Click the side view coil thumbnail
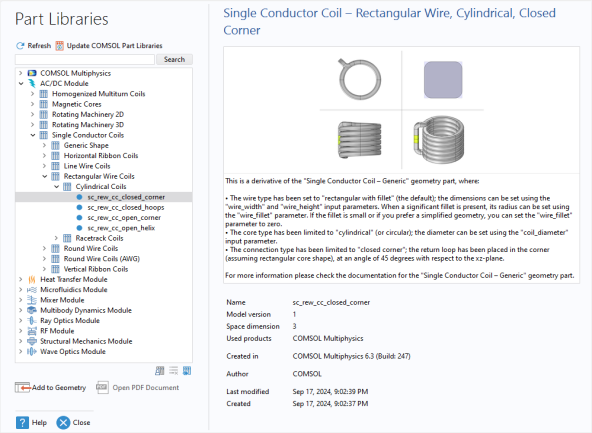592x433 pixels. (359, 140)
